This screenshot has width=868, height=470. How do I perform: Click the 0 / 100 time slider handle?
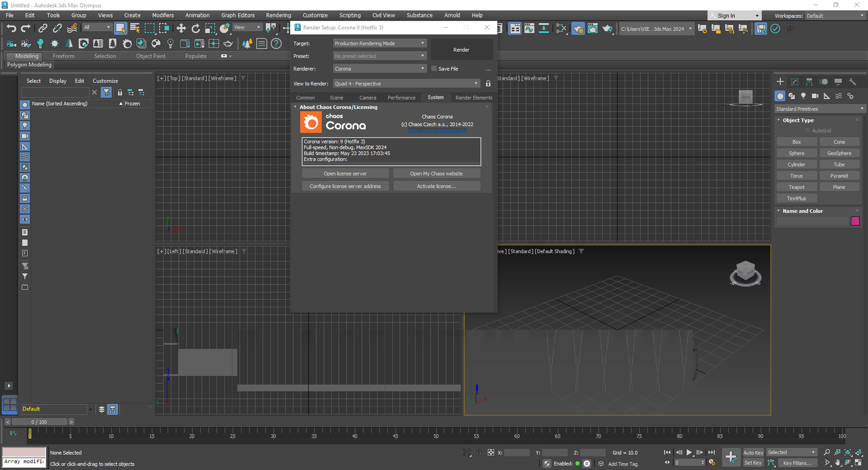[39, 422]
